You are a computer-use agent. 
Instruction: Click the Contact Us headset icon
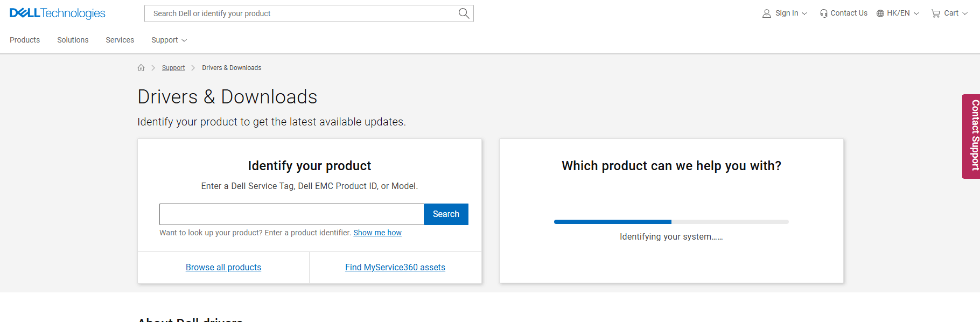click(823, 13)
